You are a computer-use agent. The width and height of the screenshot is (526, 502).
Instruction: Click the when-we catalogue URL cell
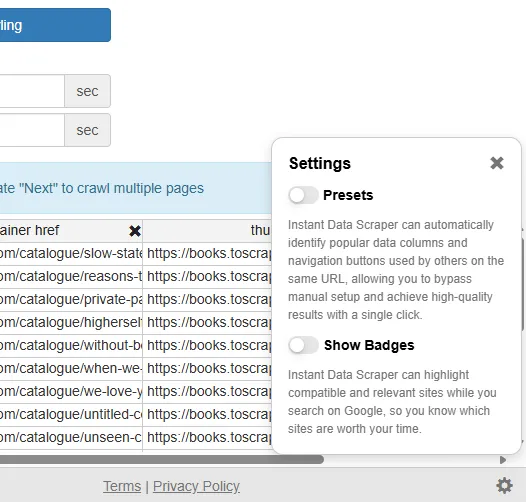point(71,369)
